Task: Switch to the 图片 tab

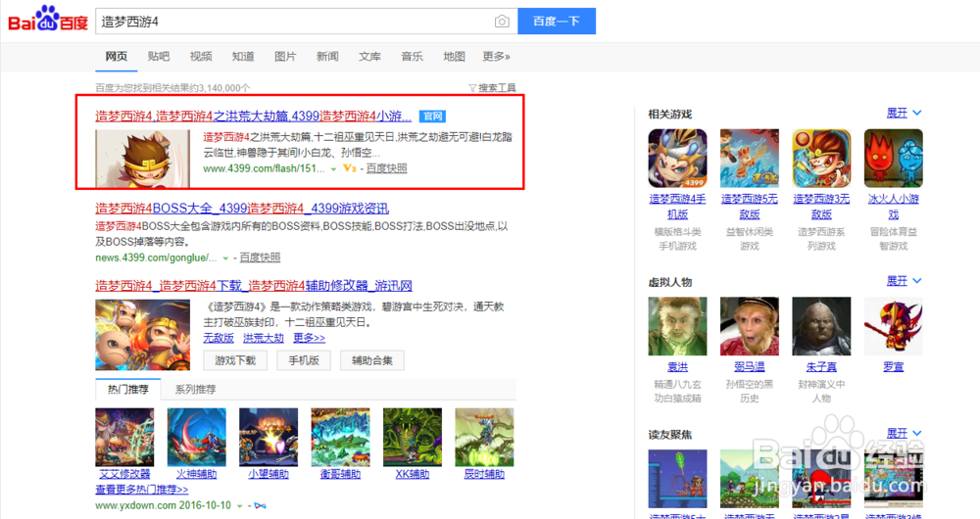Action: pyautogui.click(x=285, y=56)
